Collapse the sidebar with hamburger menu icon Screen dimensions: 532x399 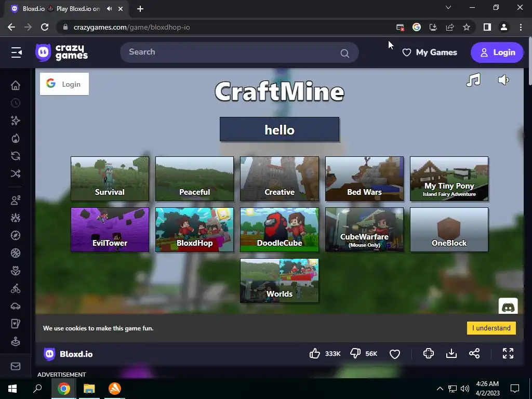[16, 52]
